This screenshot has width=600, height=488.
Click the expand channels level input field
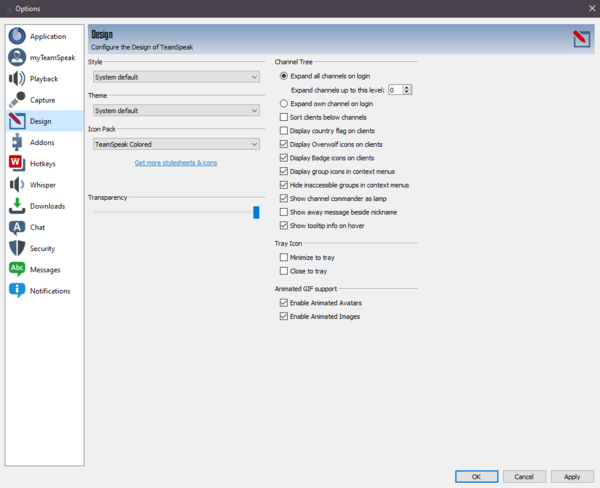pyautogui.click(x=396, y=90)
